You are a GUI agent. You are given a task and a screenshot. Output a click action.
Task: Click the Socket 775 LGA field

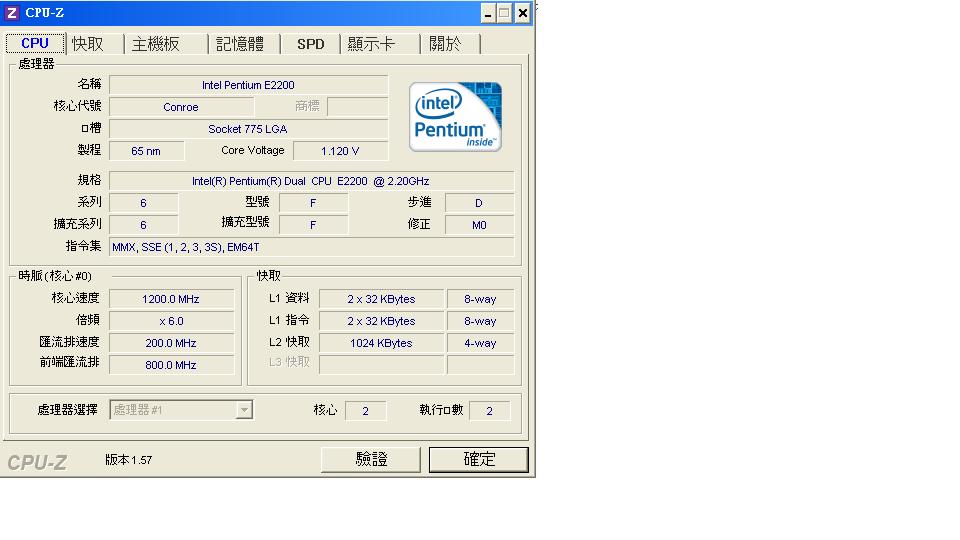(248, 129)
